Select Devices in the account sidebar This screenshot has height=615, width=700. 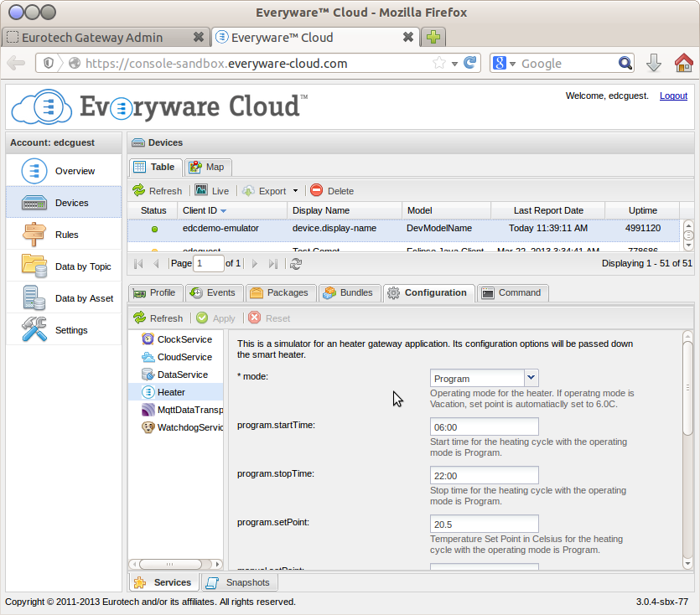[x=64, y=203]
